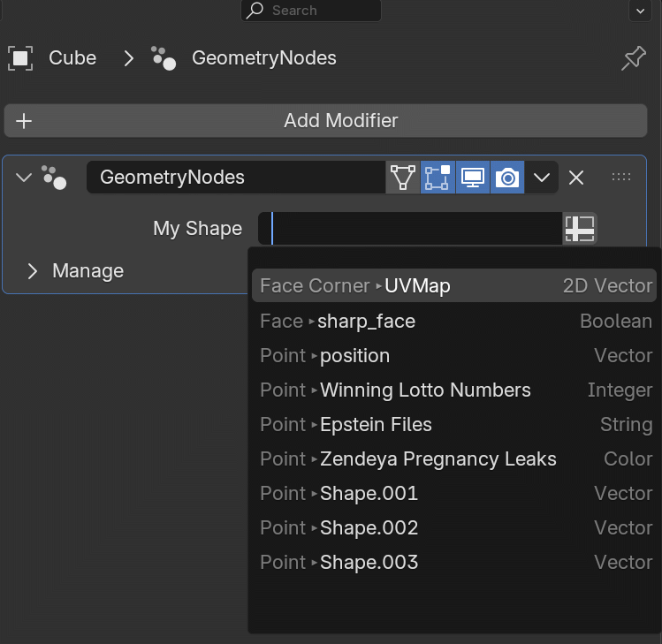The width and height of the screenshot is (662, 644).
Task: Click the plus icon on Add Modifier
Action: click(24, 121)
